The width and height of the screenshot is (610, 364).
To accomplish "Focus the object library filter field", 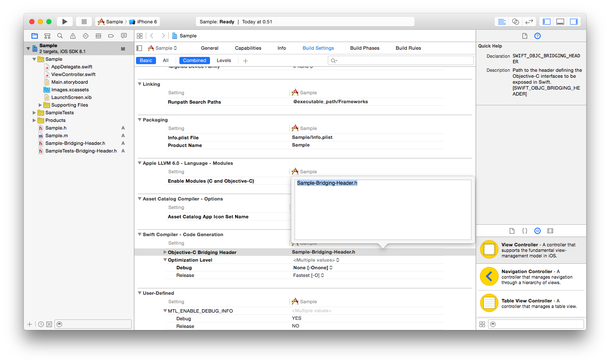I will coord(536,324).
